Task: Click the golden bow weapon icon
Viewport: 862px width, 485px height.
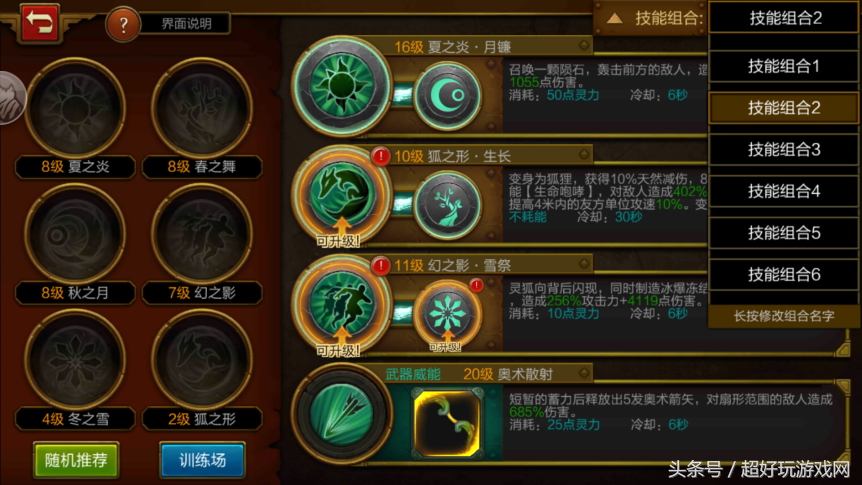Action: [x=447, y=423]
